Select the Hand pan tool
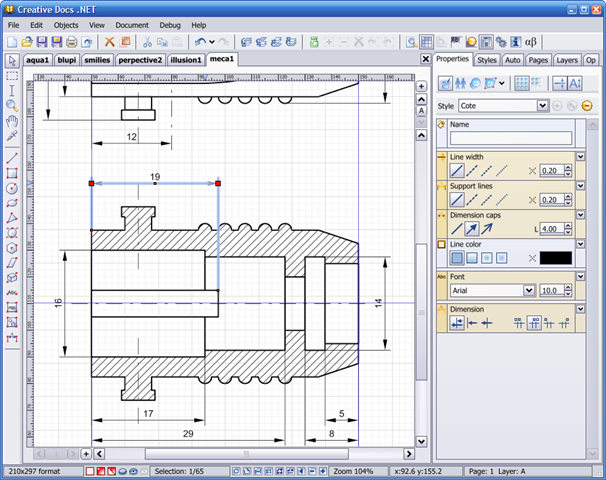Viewport: 606px width, 480px height. 12,120
